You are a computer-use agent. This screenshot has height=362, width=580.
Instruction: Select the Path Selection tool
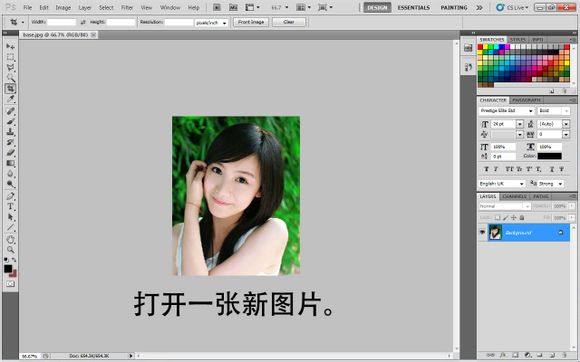pos(10,217)
